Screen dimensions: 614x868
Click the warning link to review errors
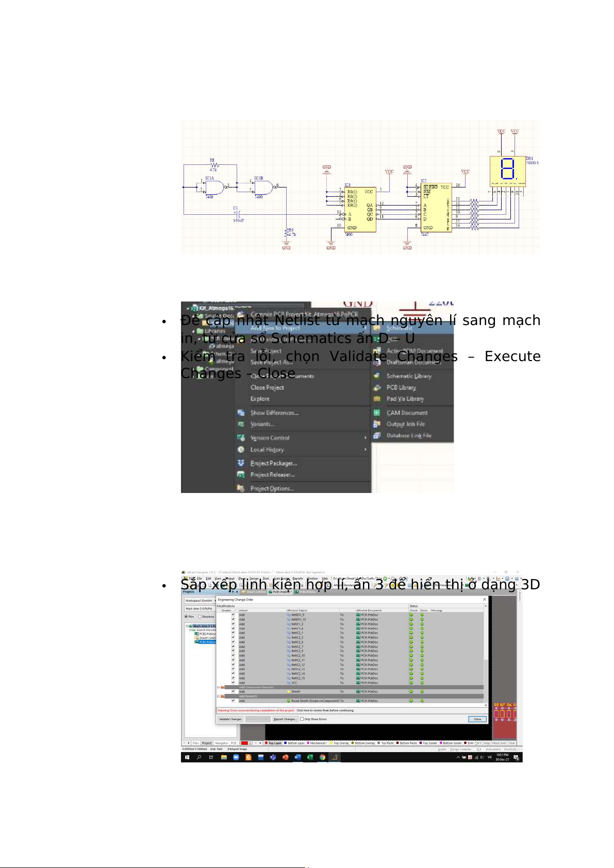pyautogui.click(x=325, y=710)
